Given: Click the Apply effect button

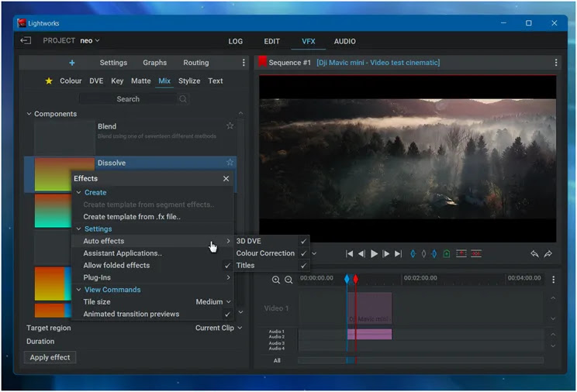Looking at the screenshot, I should pos(50,357).
